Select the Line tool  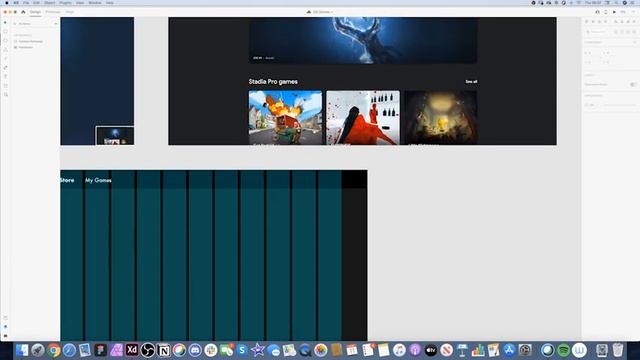(x=5, y=59)
